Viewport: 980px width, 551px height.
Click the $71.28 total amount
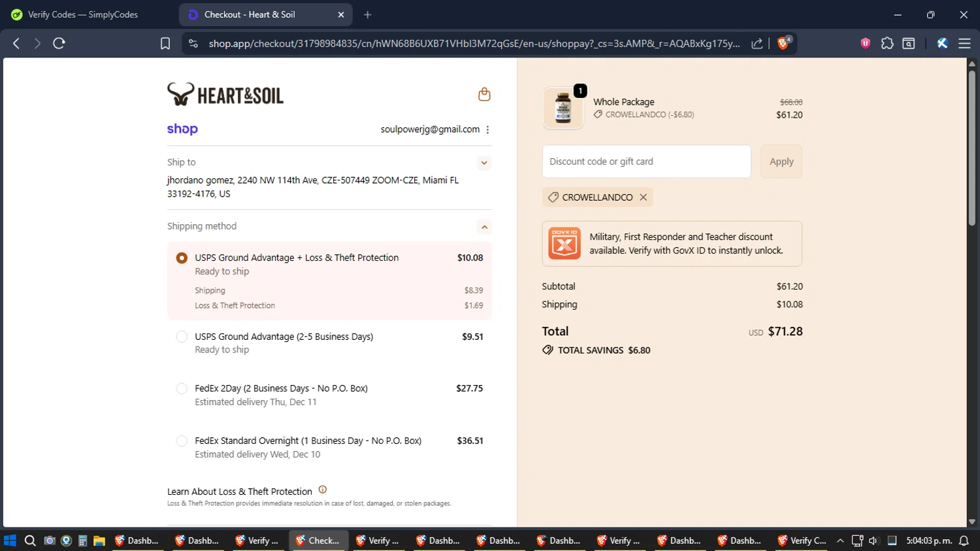pos(785,331)
